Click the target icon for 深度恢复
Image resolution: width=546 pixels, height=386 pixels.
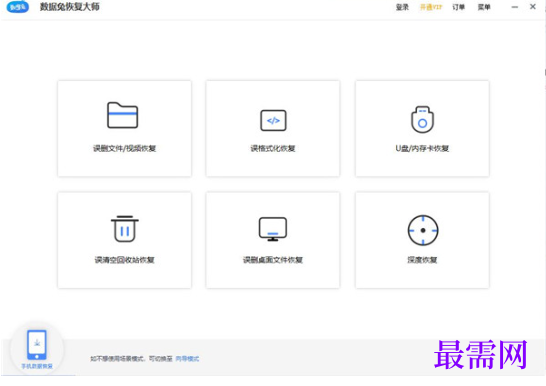pos(423,230)
